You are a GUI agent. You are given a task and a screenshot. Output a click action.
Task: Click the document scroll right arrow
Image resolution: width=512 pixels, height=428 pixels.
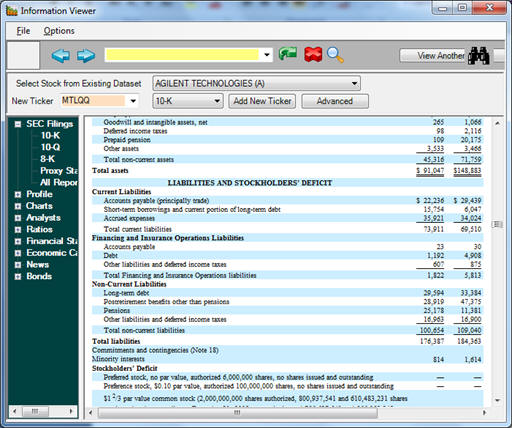click(x=484, y=413)
